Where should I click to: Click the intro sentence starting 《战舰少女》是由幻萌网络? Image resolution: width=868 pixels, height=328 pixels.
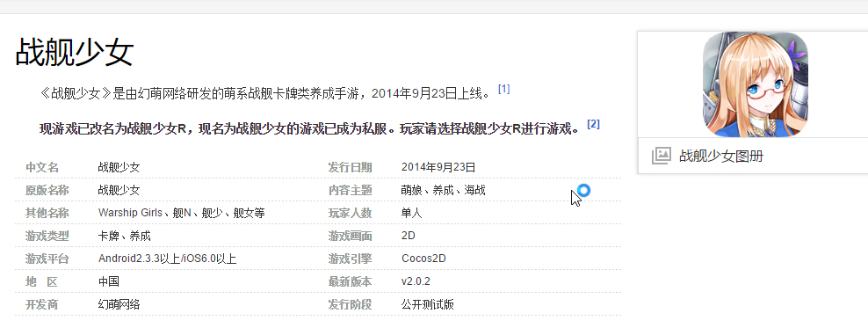(x=265, y=93)
